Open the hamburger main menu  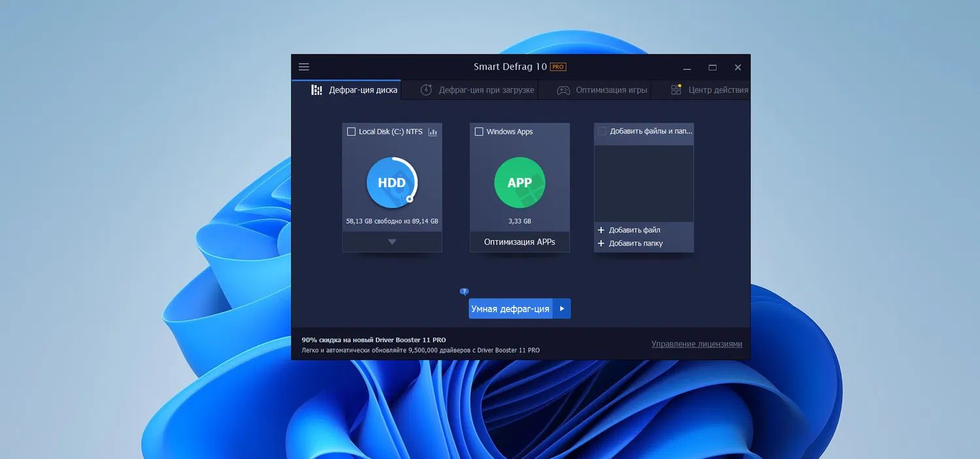[x=304, y=67]
